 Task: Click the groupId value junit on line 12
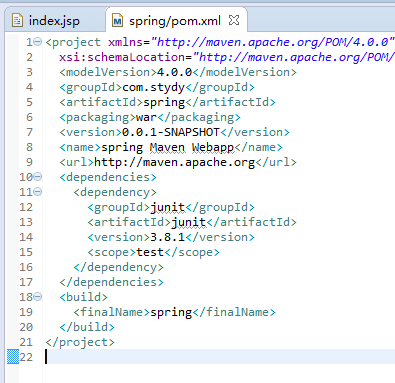[x=167, y=207]
